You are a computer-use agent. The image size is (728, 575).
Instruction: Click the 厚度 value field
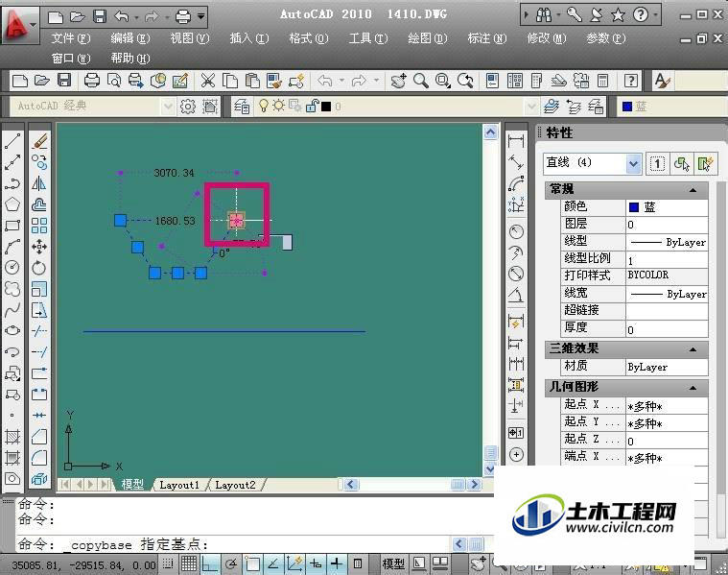[667, 329]
